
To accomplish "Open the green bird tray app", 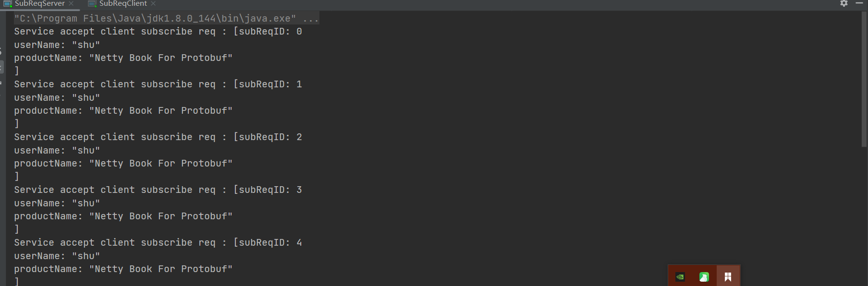I will (x=704, y=277).
